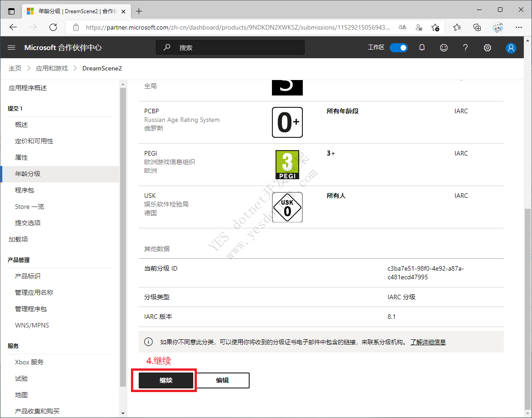Refresh the page
This screenshot has width=532, height=418.
[53, 27]
